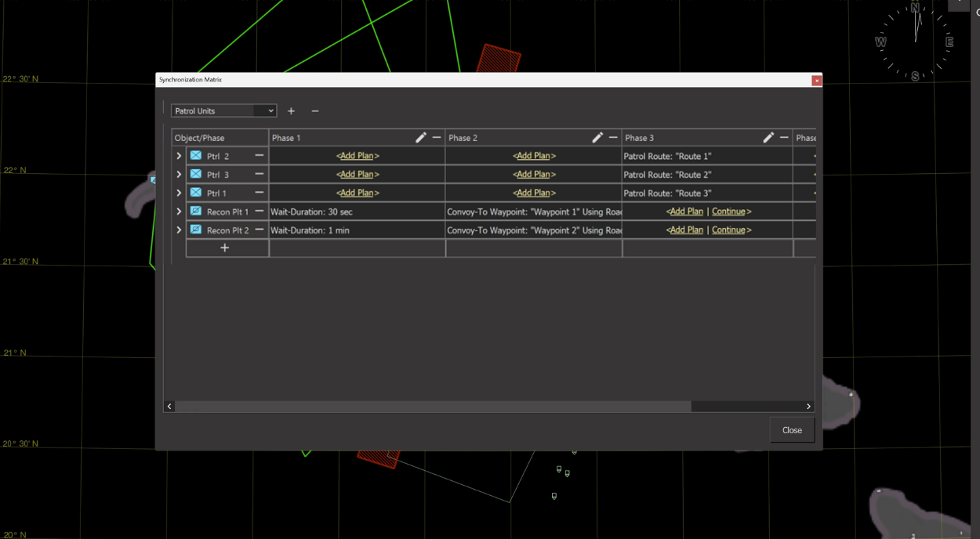Add a new object row with plus cell

(x=225, y=248)
